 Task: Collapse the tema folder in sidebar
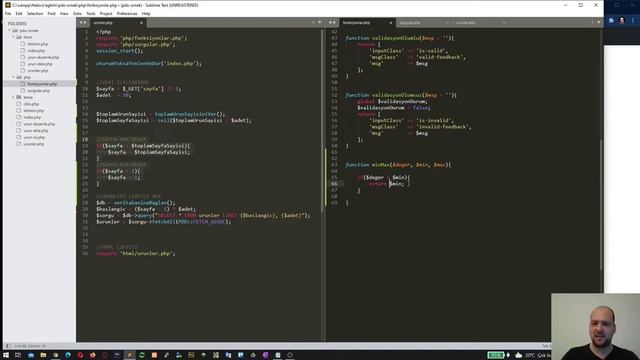pyautogui.click(x=13, y=97)
